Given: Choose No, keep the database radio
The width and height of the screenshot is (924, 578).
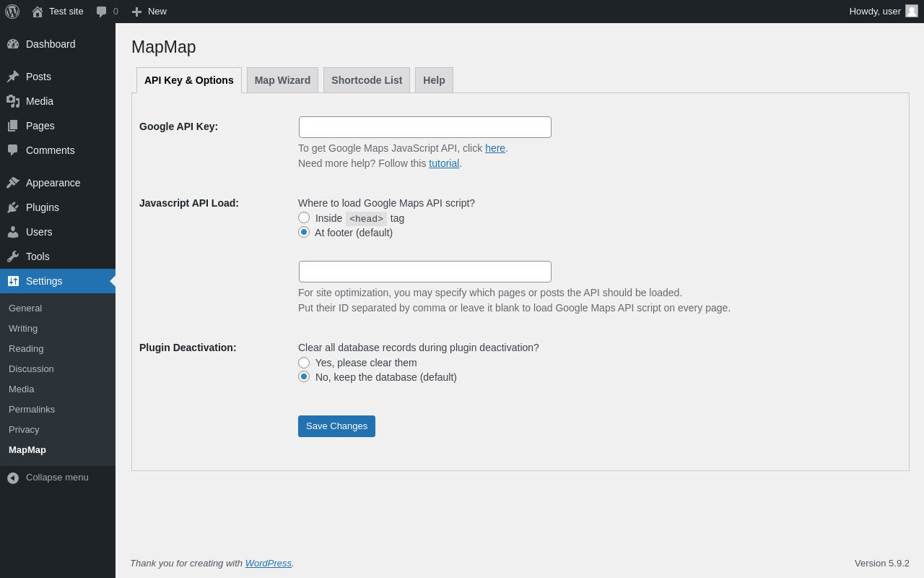Looking at the screenshot, I should pyautogui.click(x=304, y=376).
